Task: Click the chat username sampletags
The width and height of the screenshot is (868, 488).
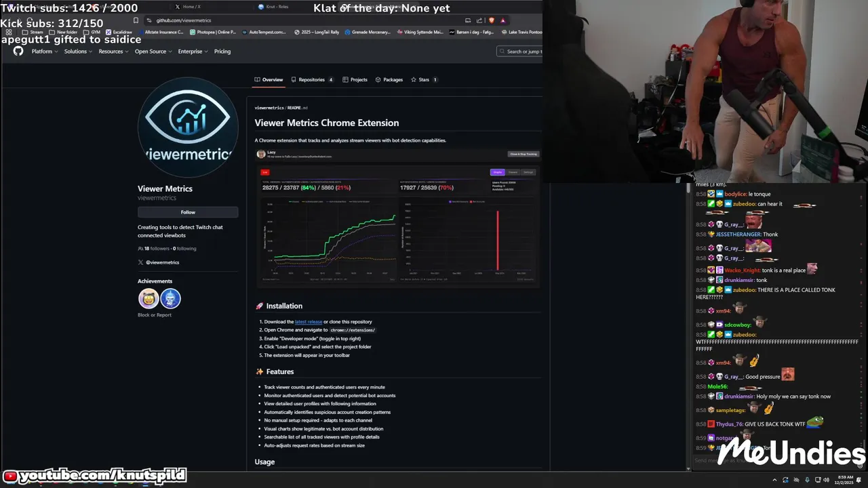Action: (730, 411)
